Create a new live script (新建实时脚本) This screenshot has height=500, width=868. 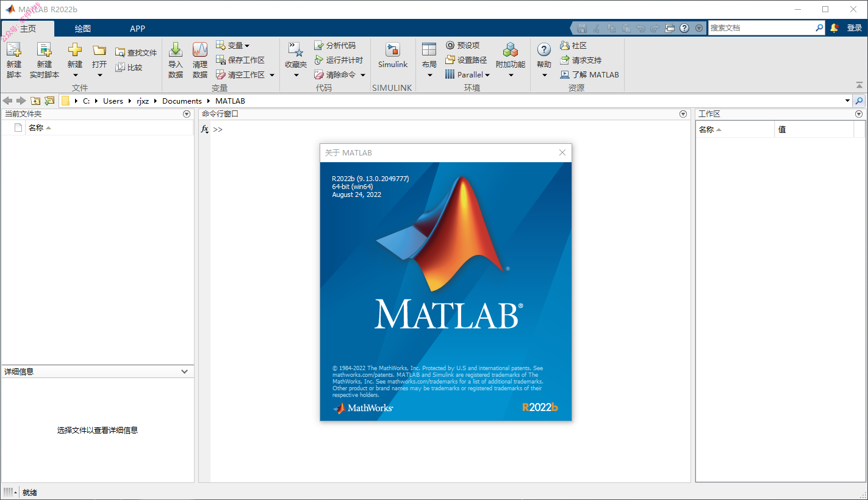coord(45,60)
